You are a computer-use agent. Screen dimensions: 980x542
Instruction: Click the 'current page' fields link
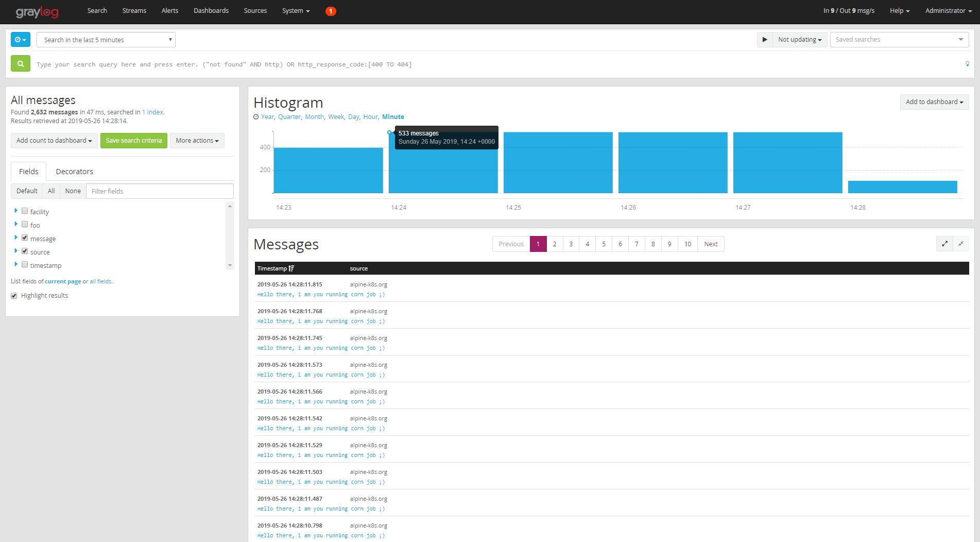[x=63, y=282]
